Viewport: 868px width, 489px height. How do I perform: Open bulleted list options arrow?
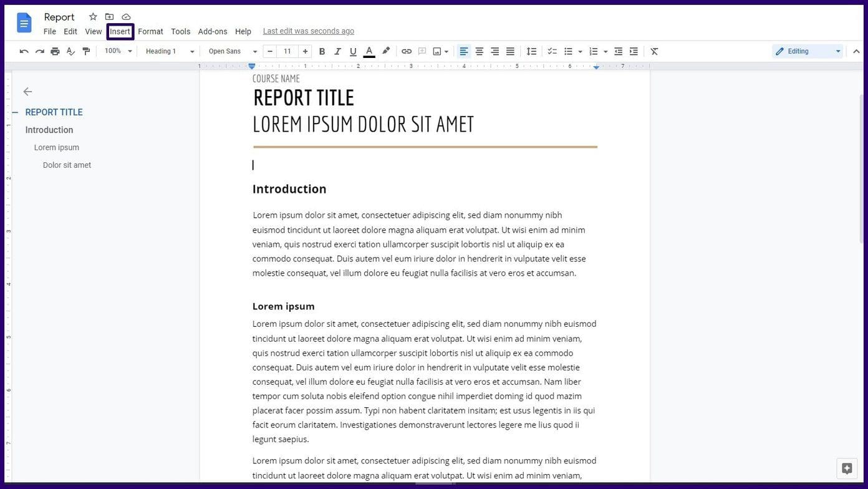point(580,51)
